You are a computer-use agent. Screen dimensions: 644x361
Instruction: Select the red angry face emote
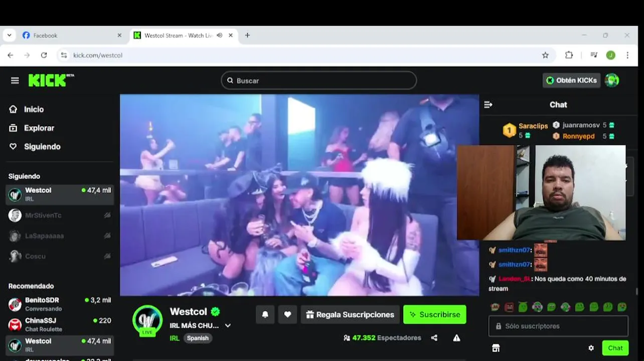point(509,307)
